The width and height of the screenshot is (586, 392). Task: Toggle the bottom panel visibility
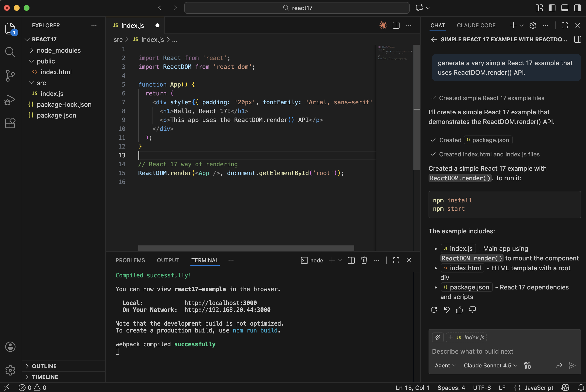[x=565, y=8]
